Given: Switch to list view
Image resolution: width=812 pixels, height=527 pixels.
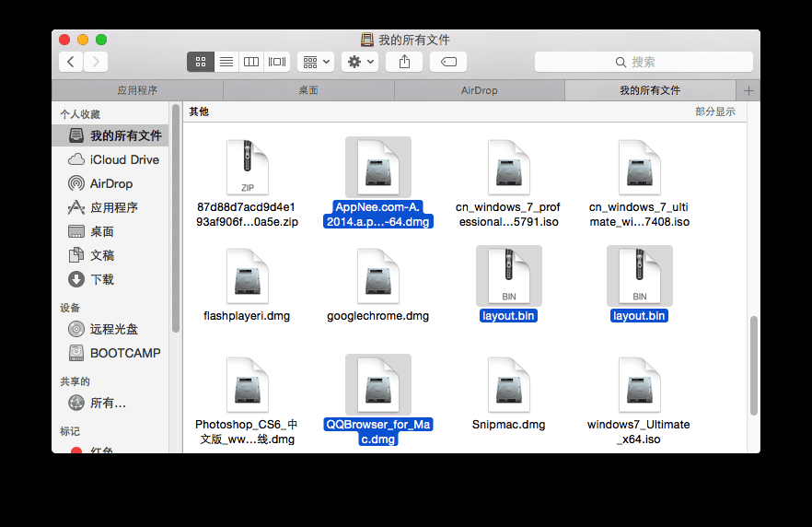Looking at the screenshot, I should point(226,62).
